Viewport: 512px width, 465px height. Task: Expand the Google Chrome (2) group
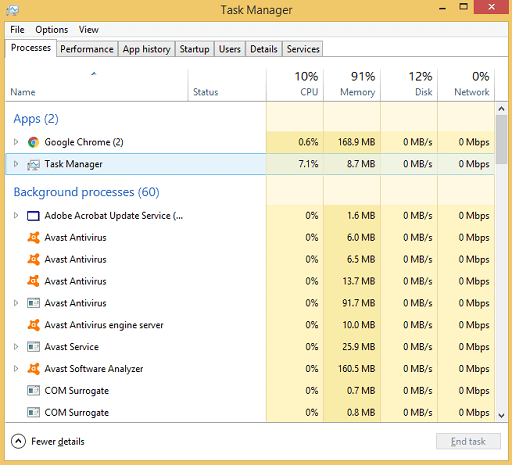pos(16,142)
